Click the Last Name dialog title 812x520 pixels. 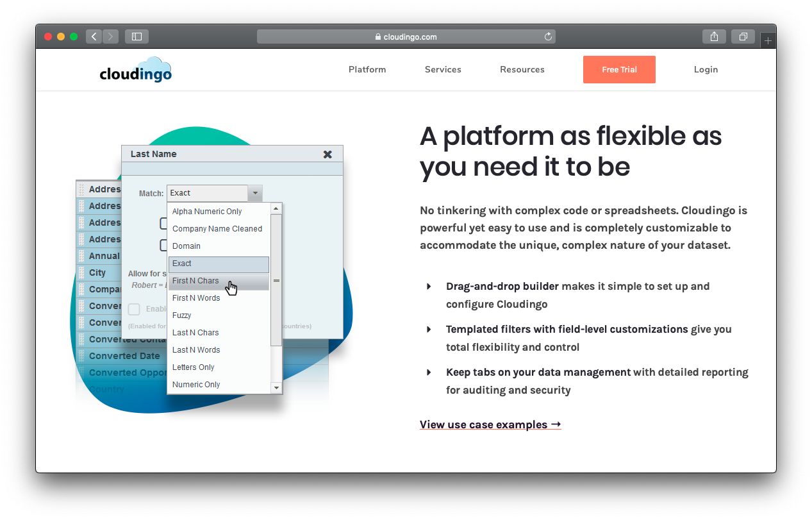coord(154,154)
